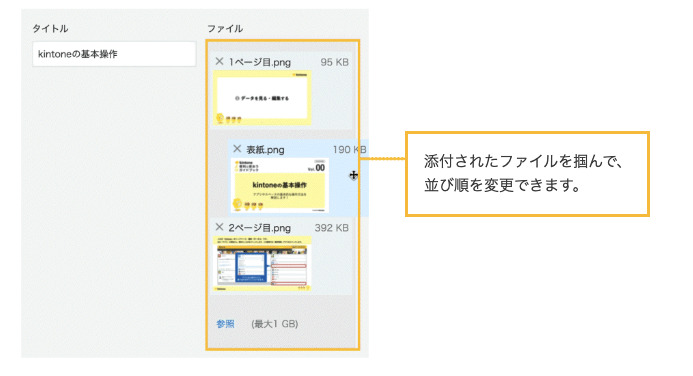Open the 1ページ目.png thumbnail preview
This screenshot has height=376, width=693.
coord(262,98)
